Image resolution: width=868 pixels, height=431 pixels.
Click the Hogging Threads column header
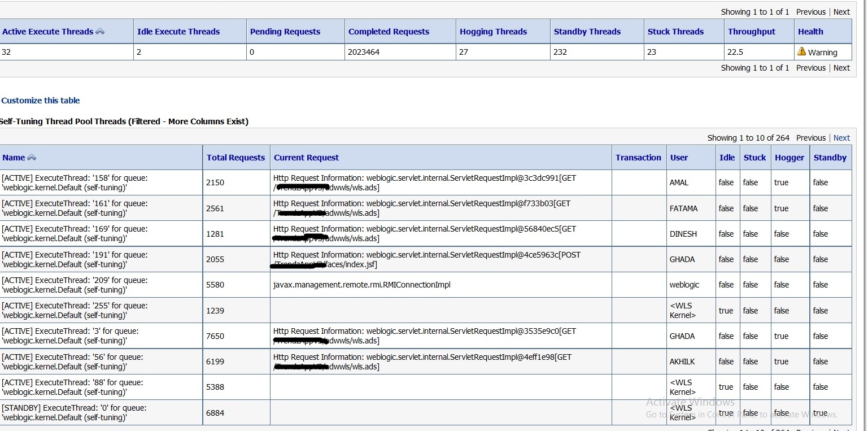(x=493, y=32)
